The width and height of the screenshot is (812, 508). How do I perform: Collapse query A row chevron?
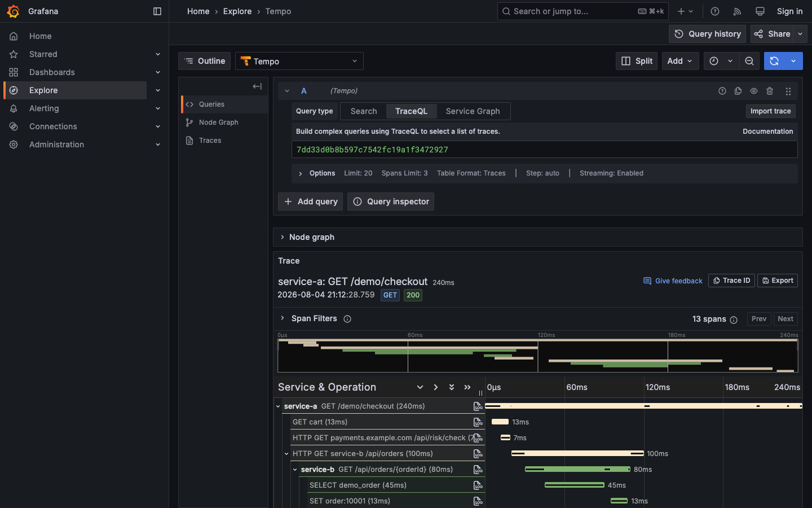287,91
